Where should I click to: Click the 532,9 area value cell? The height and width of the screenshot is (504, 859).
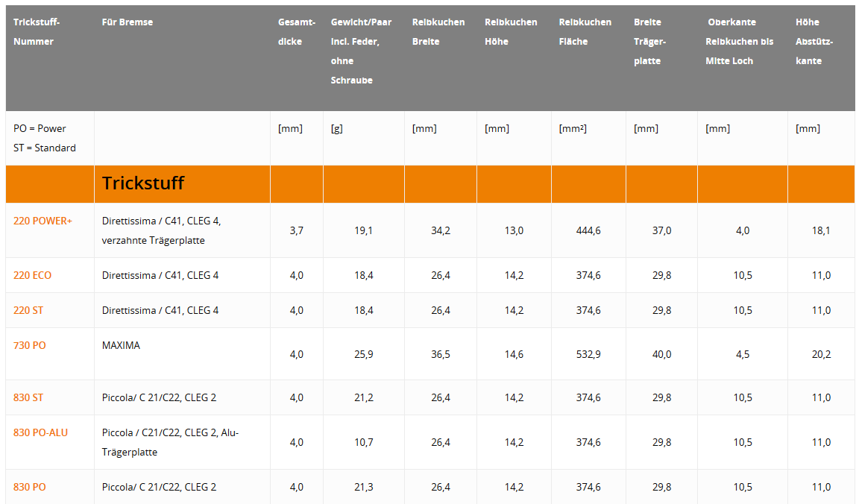pos(588,354)
